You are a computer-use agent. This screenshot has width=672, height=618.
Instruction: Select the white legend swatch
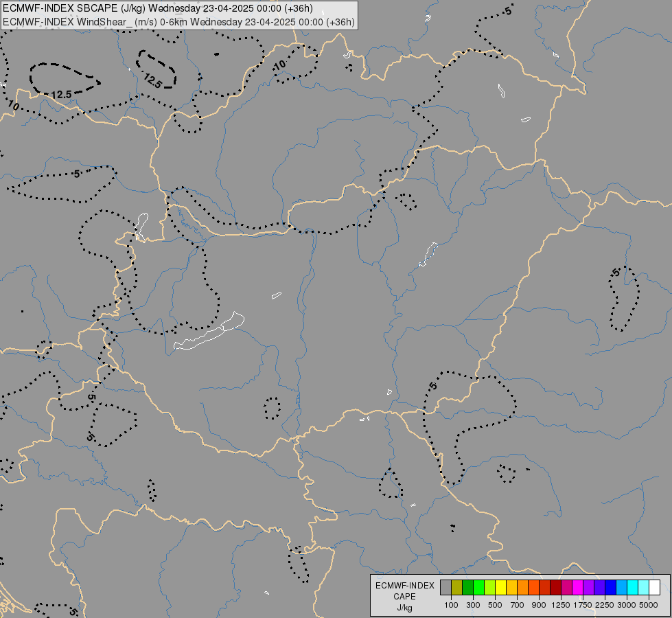coord(655,588)
